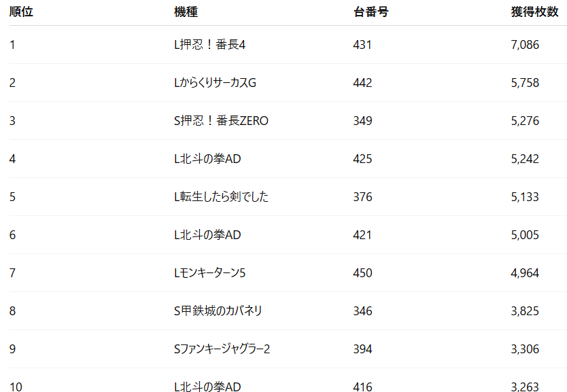Click the Sファンキージャグラー2 cell

tap(222, 349)
